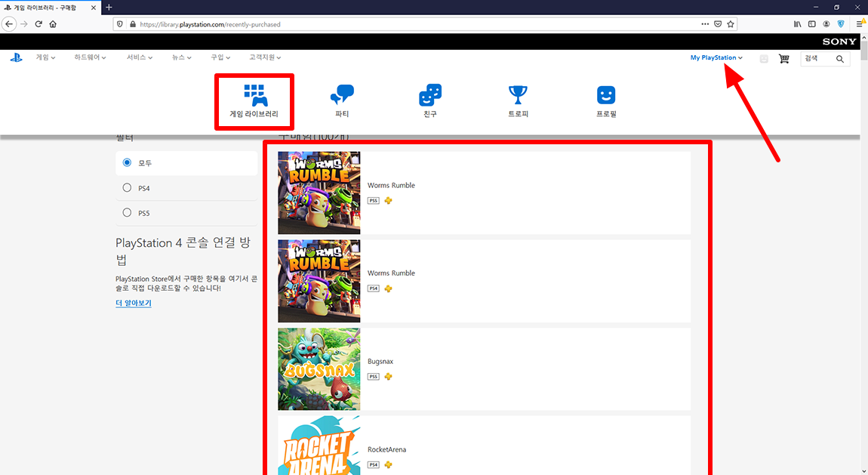Reload the page with refresh icon
Screen dimensions: 868x475
(38, 24)
